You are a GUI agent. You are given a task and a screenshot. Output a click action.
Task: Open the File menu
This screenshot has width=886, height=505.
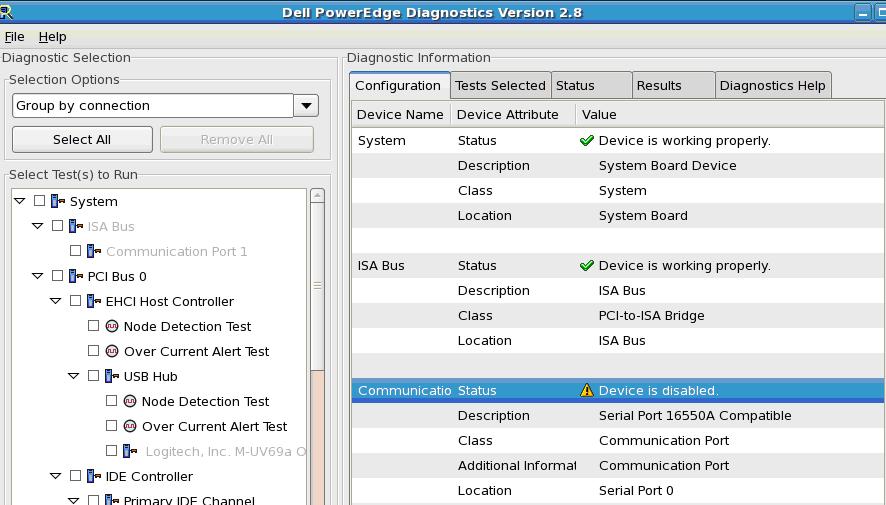(x=14, y=37)
